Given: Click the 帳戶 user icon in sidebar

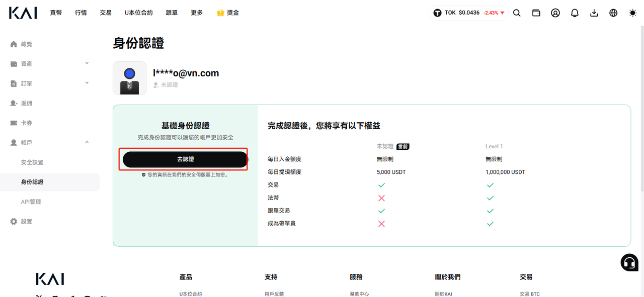Looking at the screenshot, I should [x=14, y=143].
